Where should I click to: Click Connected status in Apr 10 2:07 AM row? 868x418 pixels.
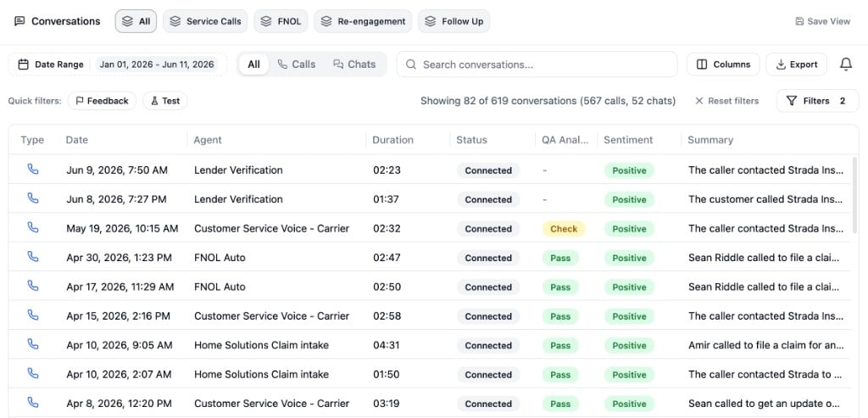[488, 375]
